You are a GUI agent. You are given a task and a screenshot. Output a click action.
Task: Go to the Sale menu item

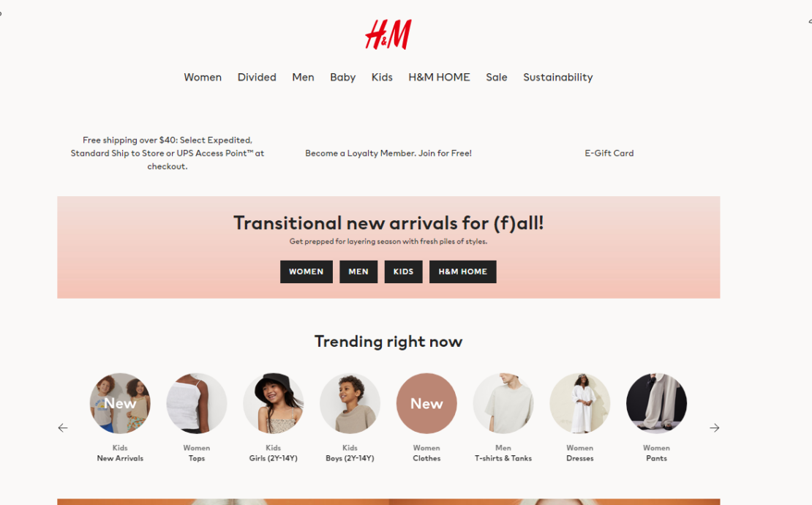tap(497, 77)
